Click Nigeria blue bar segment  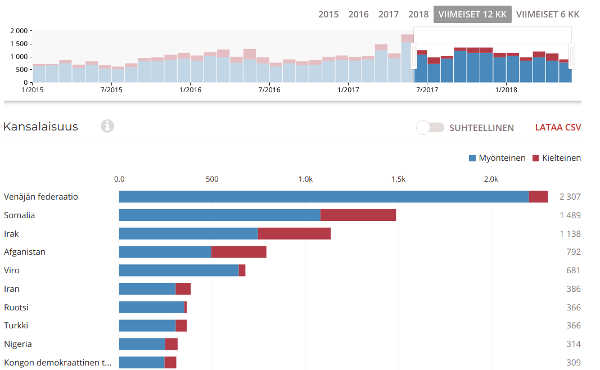(142, 344)
